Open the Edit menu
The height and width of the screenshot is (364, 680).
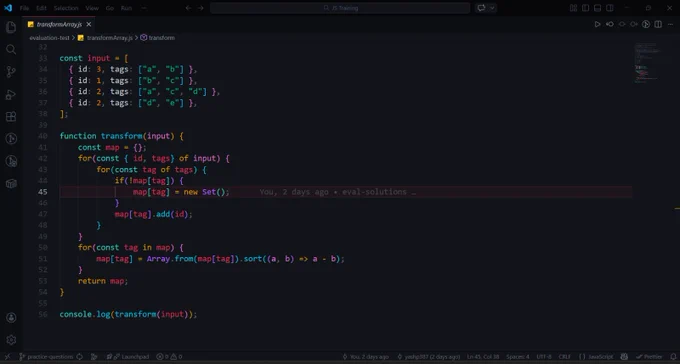pyautogui.click(x=41, y=8)
